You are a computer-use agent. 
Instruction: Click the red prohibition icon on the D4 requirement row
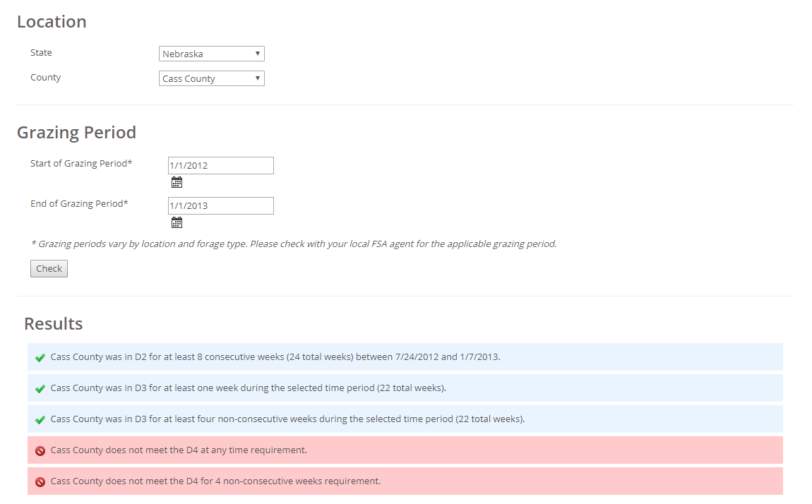[x=40, y=450]
